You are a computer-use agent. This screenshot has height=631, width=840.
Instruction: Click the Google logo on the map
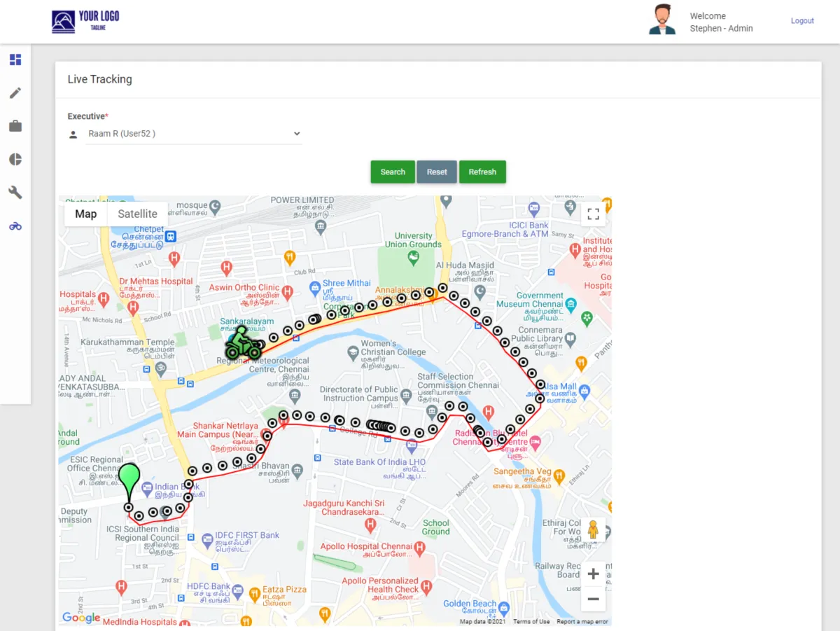(x=81, y=617)
